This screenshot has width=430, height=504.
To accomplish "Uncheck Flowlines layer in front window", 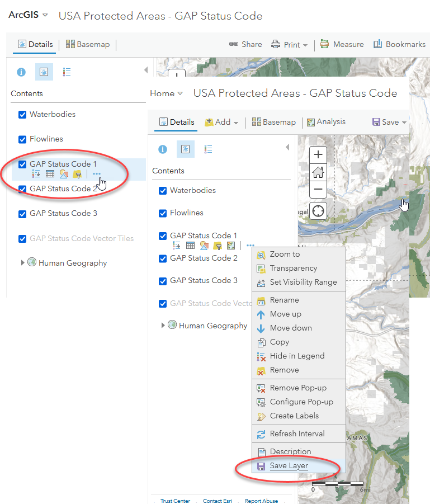I will tap(163, 213).
